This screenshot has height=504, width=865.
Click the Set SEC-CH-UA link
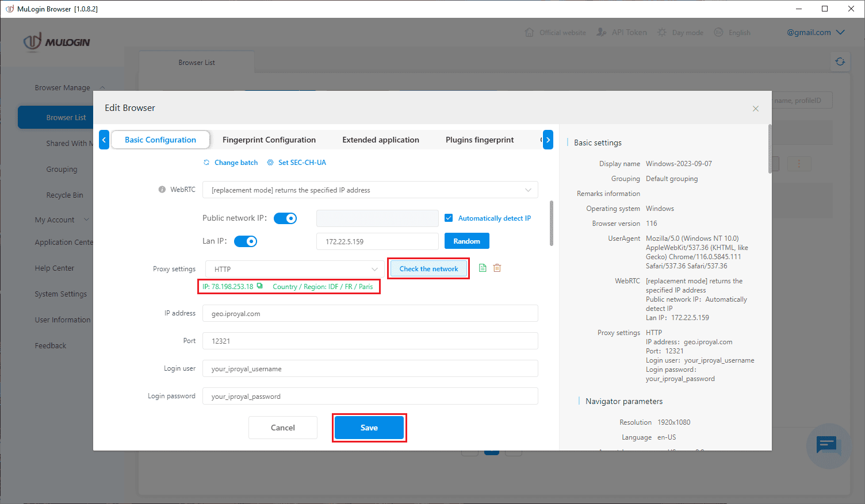coord(302,163)
